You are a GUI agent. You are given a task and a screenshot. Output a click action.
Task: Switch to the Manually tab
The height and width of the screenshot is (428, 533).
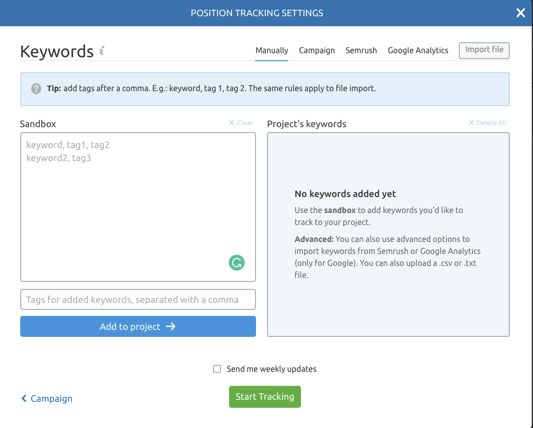pos(272,50)
